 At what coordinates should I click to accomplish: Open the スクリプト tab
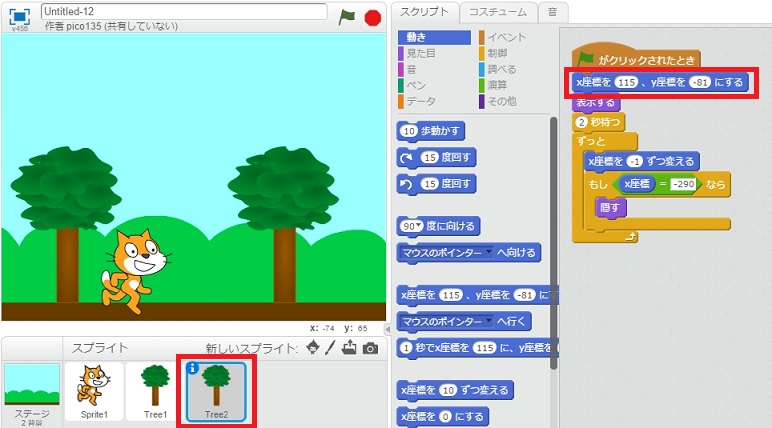point(424,12)
